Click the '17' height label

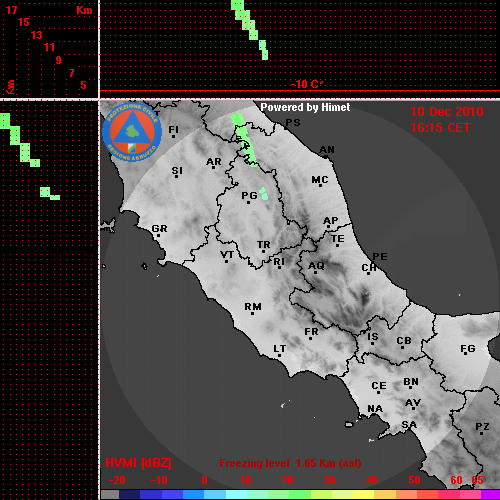pyautogui.click(x=11, y=10)
